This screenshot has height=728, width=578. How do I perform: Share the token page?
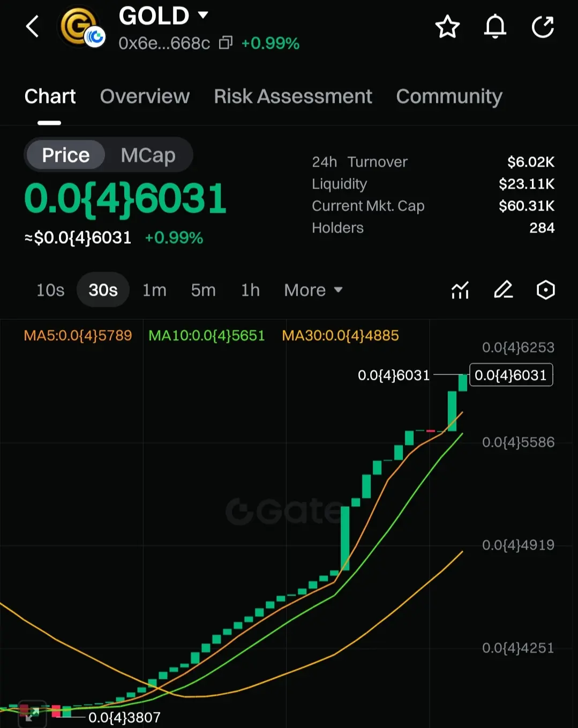543,27
